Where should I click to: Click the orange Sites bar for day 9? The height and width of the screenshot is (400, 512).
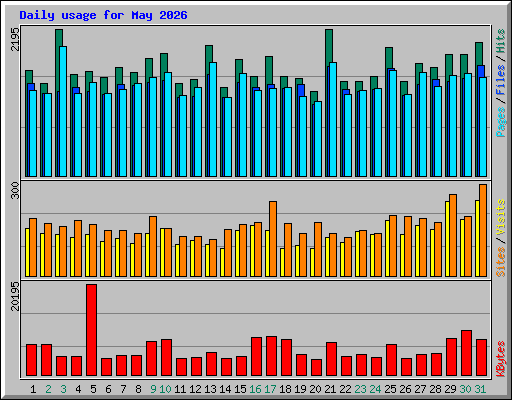pos(153,246)
